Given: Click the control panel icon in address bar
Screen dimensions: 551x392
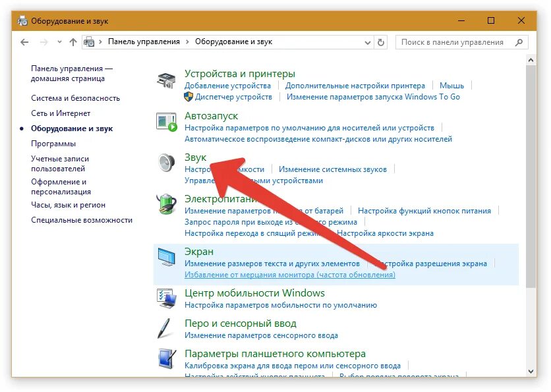Looking at the screenshot, I should [x=89, y=42].
